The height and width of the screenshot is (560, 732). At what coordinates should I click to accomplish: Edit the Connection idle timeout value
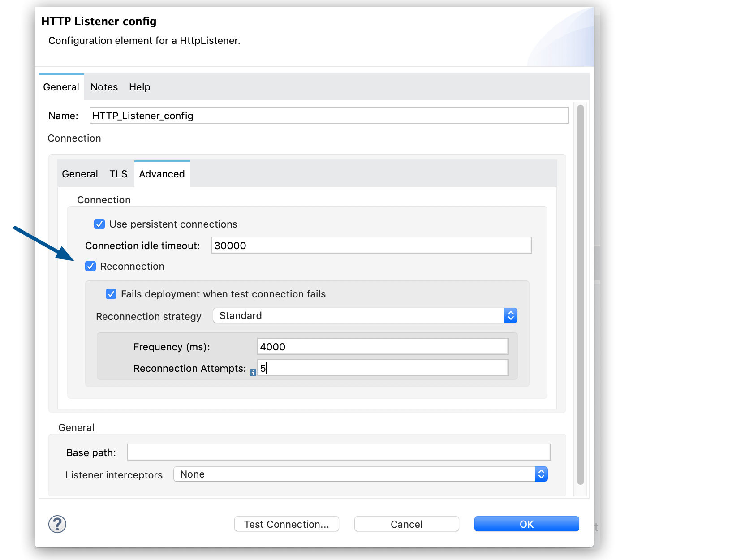(x=371, y=245)
